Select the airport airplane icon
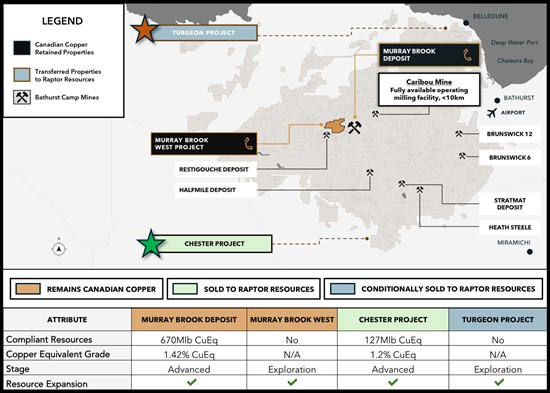Image resolution: width=550 pixels, height=393 pixels. 492,113
